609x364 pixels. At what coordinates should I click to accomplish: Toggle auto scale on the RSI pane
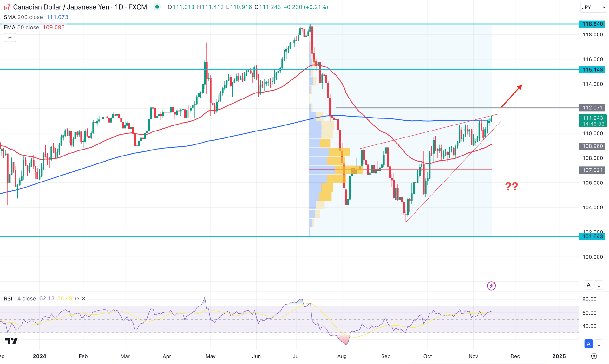[x=589, y=344]
